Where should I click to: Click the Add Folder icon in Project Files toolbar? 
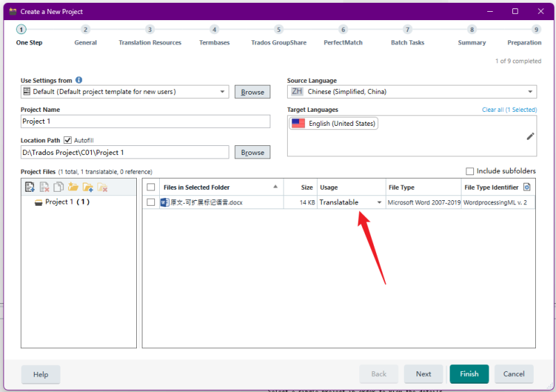[x=73, y=187]
